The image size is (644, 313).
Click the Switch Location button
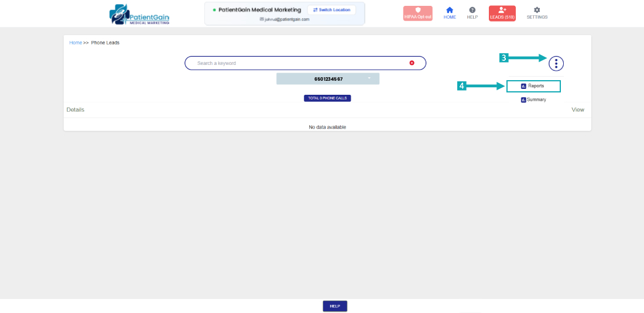[x=331, y=10]
